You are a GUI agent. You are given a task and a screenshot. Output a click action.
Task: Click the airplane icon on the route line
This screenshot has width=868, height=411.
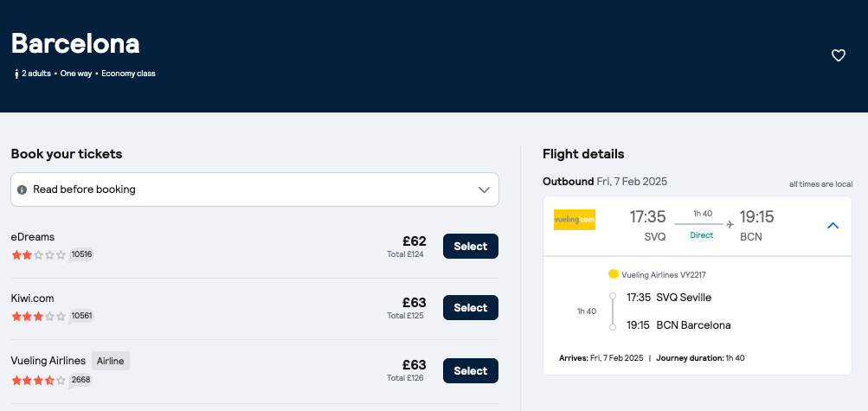pyautogui.click(x=730, y=224)
